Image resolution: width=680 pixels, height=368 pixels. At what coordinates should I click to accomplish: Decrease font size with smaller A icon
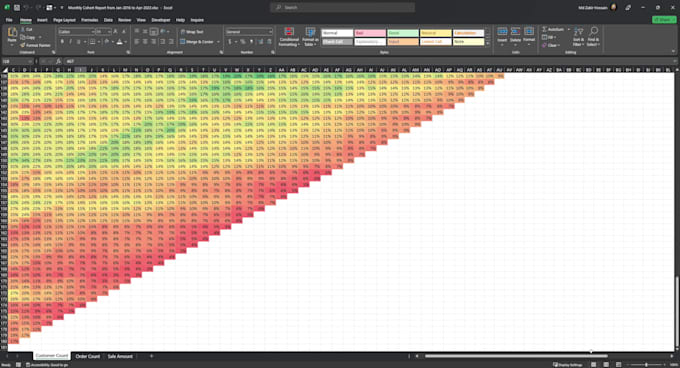(x=124, y=32)
